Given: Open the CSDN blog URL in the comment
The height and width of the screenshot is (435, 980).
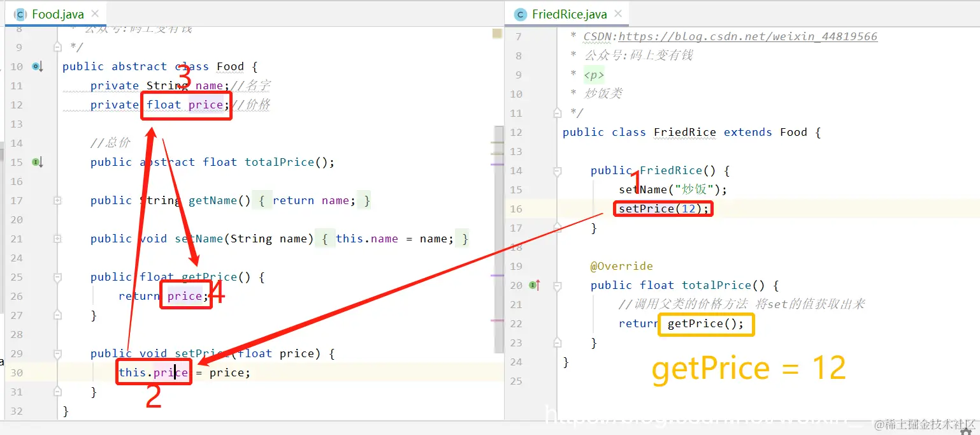Looking at the screenshot, I should click(748, 36).
